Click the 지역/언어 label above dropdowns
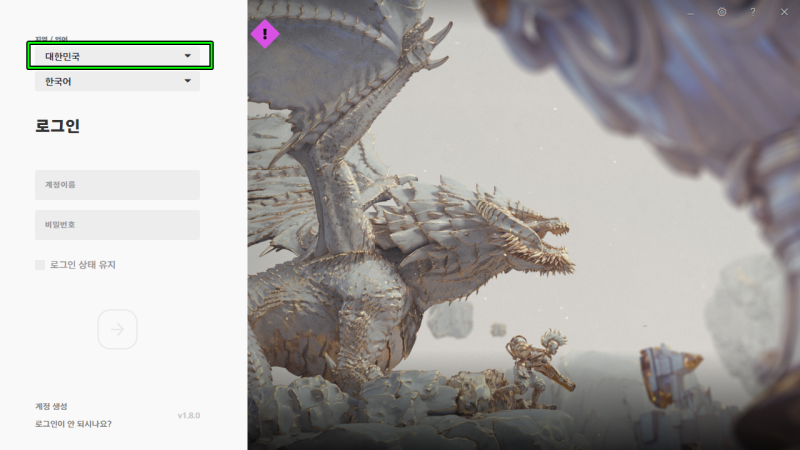The width and height of the screenshot is (800, 450). [52, 39]
